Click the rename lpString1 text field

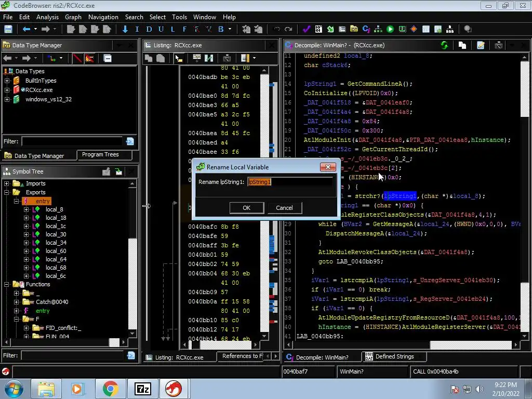[x=290, y=182]
